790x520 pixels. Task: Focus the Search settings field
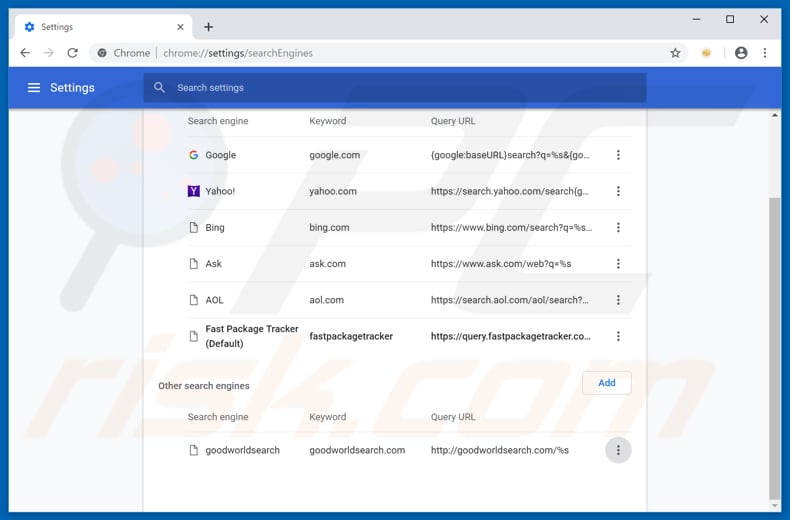pos(395,88)
